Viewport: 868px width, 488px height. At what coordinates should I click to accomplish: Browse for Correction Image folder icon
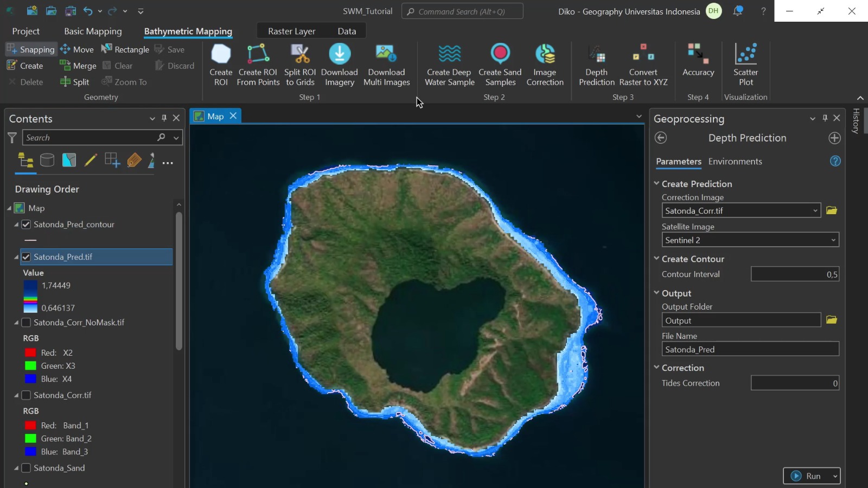click(832, 210)
